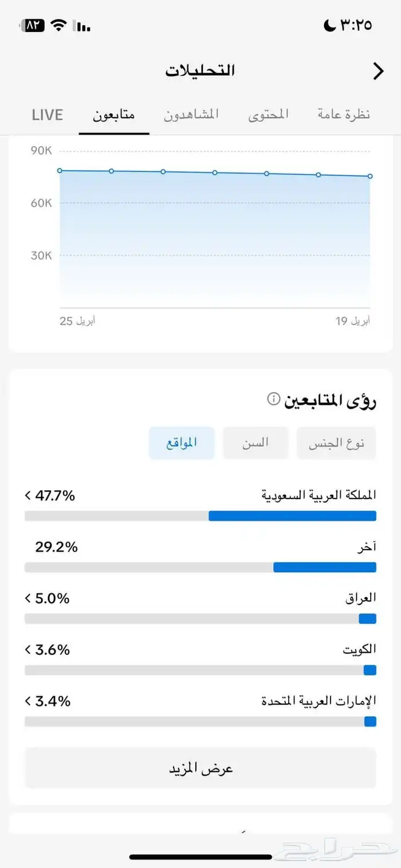401x868 pixels.
Task: Select the نوع الجنس gender filter
Action: 336,443
